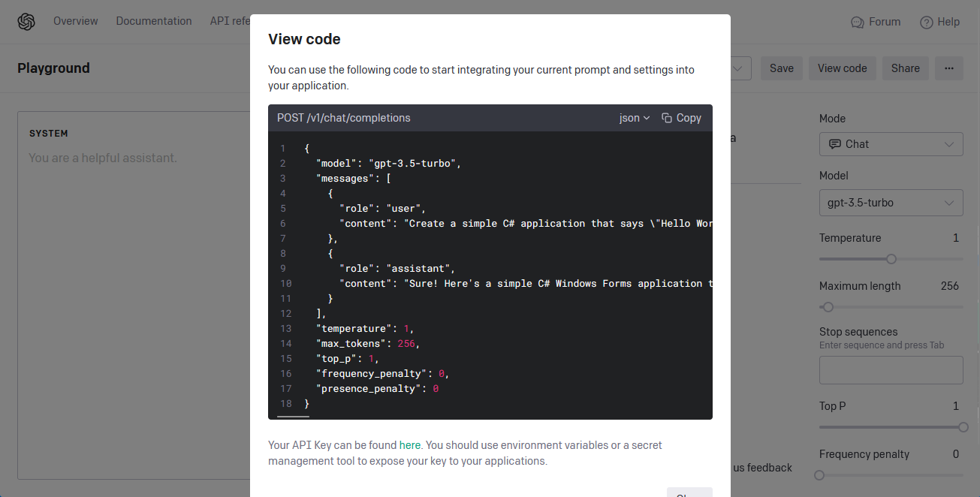Click the "messages" key in code

(345, 178)
